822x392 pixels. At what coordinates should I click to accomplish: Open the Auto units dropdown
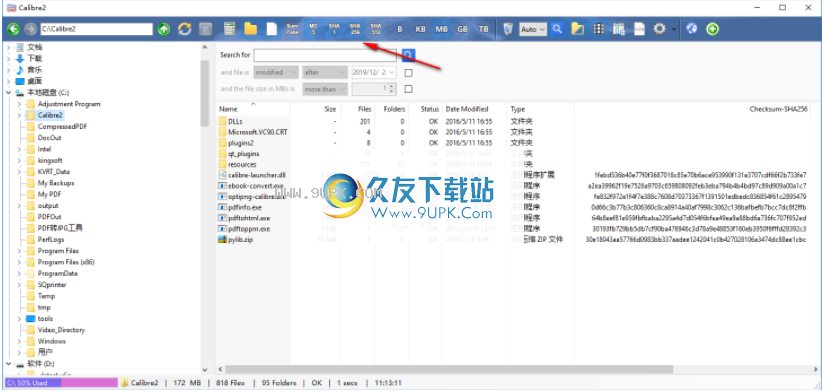(533, 29)
